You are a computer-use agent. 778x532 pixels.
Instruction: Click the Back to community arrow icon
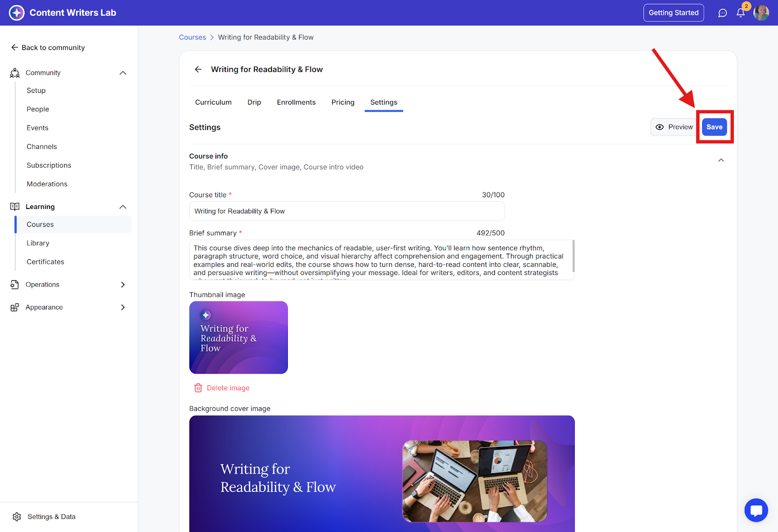[x=15, y=48]
